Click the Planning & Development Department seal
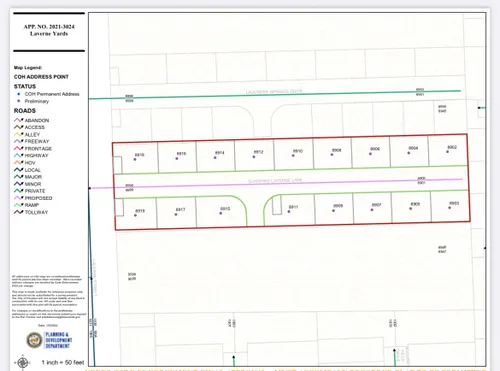This screenshot has width=500, height=371. click(34, 340)
